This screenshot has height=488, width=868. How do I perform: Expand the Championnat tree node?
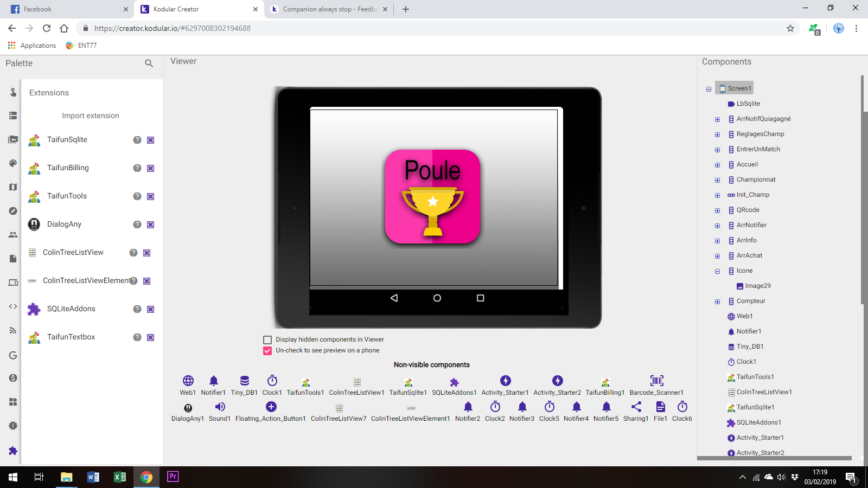[717, 180]
